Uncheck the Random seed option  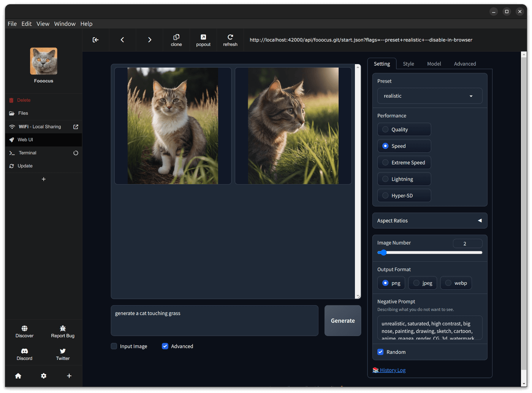pos(380,352)
